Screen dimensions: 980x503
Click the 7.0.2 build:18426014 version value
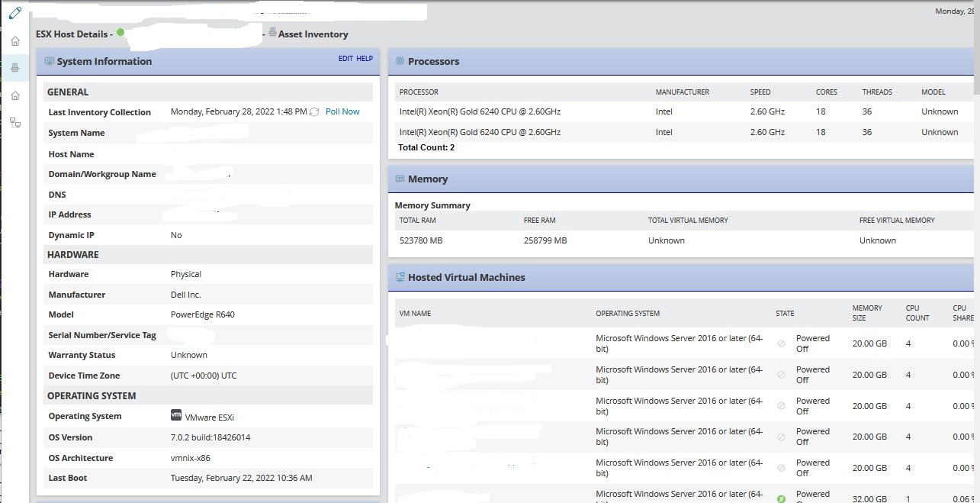tap(210, 437)
